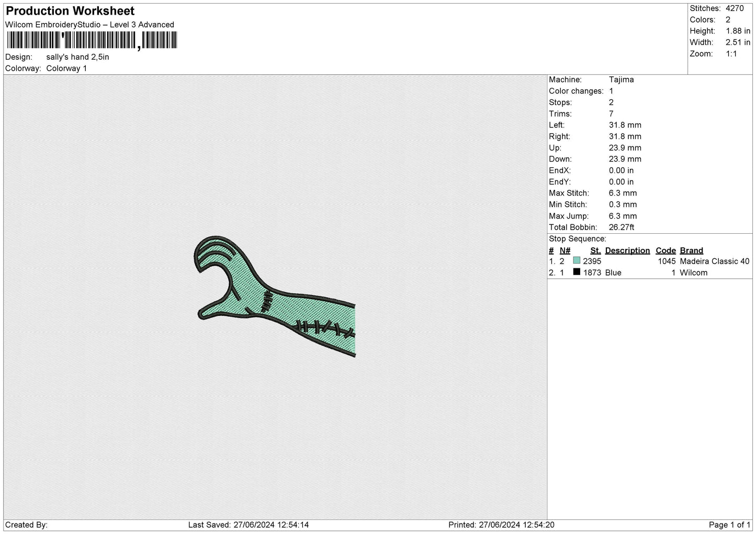Click the teal color swatch for stop 1
The height and width of the screenshot is (534, 756).
(577, 260)
